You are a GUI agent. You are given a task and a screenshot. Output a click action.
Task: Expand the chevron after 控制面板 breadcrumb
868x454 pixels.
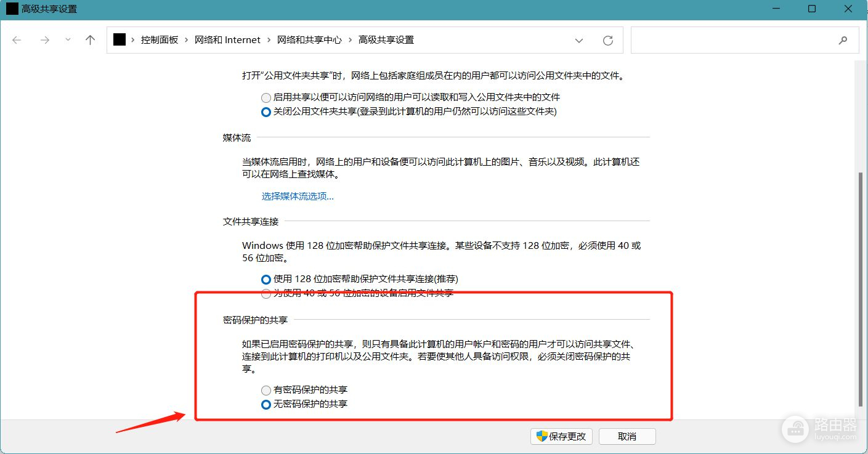[187, 39]
